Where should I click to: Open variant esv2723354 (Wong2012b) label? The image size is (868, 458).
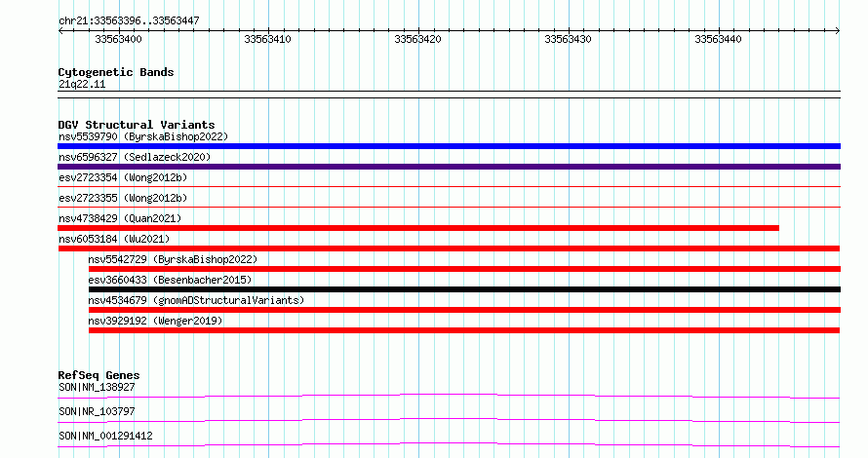(x=123, y=177)
